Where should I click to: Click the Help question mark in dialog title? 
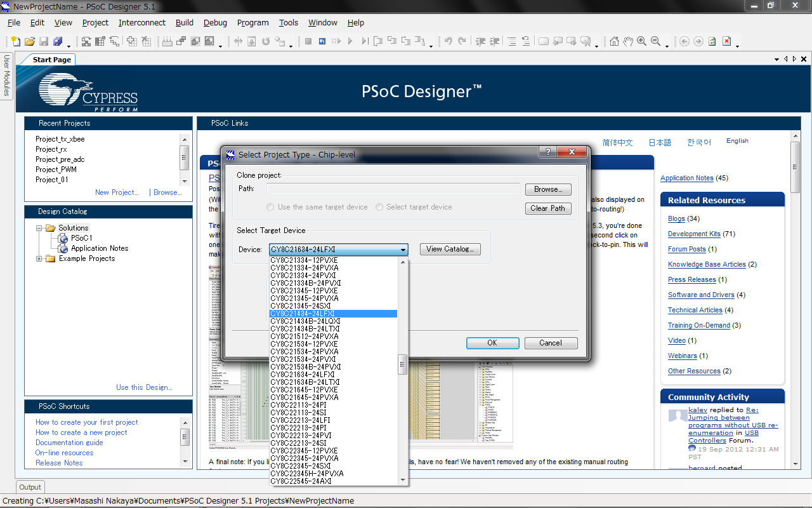point(548,152)
